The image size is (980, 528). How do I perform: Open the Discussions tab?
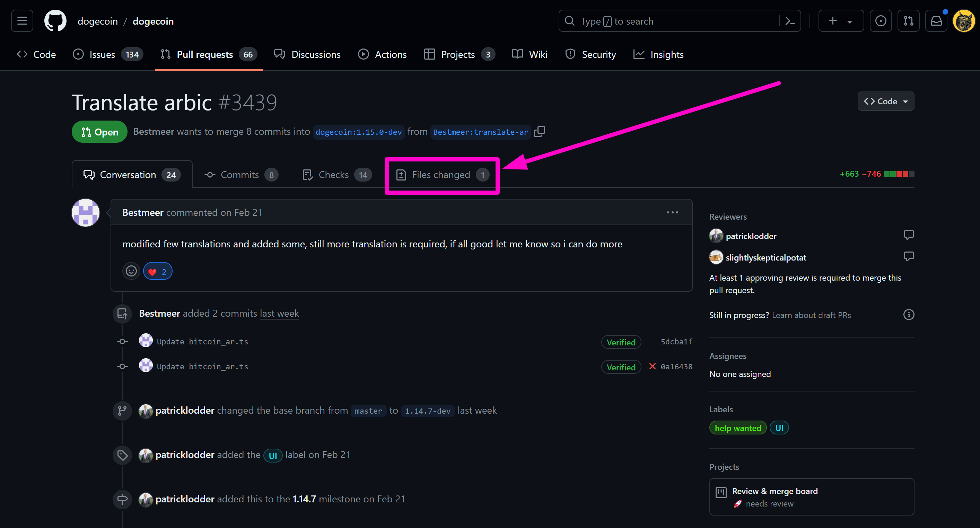307,54
